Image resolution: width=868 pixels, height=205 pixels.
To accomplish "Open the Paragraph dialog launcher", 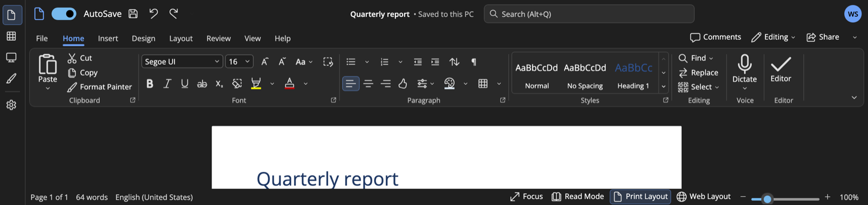I will click(x=502, y=100).
